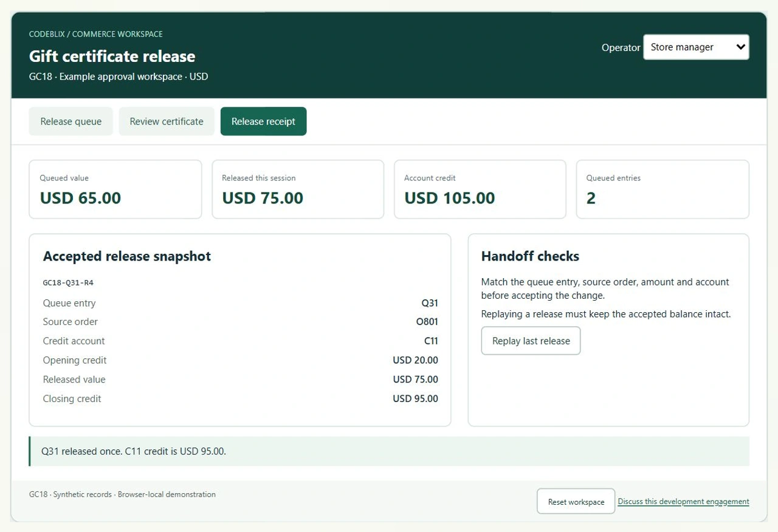Screen dimensions: 778x532
Task: Click the Released this session USD 75.00 amount
Action: pyautogui.click(x=263, y=198)
